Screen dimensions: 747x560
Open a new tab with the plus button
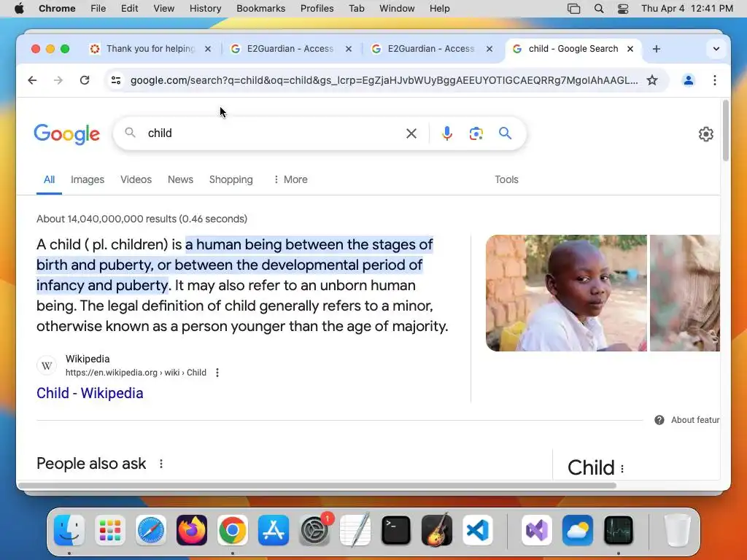pyautogui.click(x=657, y=49)
